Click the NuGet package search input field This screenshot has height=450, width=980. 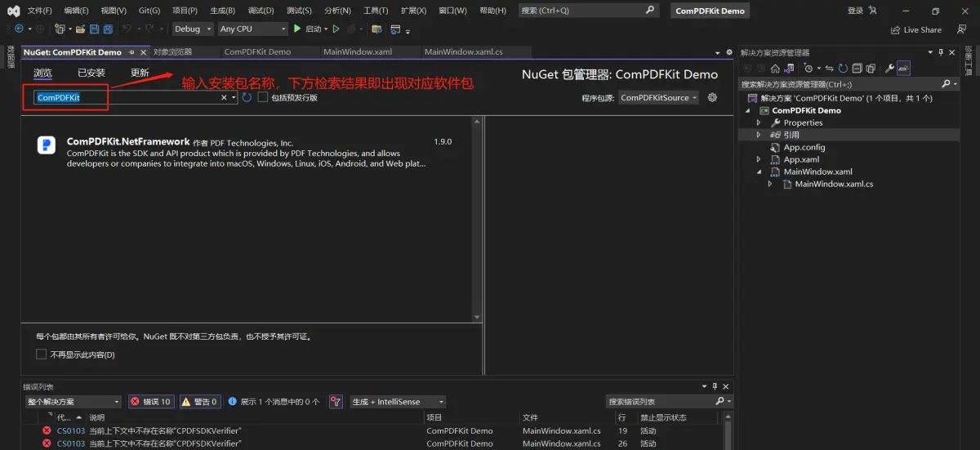pos(127,97)
